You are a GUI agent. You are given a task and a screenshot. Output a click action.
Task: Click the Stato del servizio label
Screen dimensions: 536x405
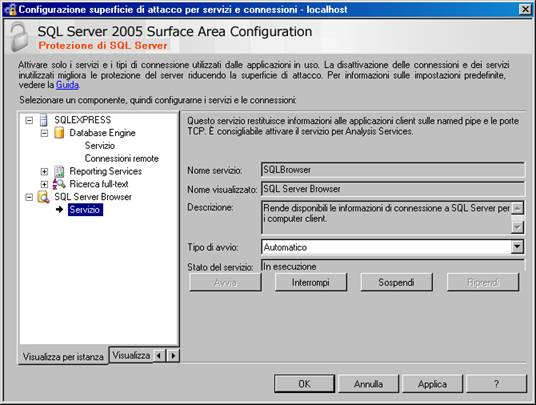(220, 267)
